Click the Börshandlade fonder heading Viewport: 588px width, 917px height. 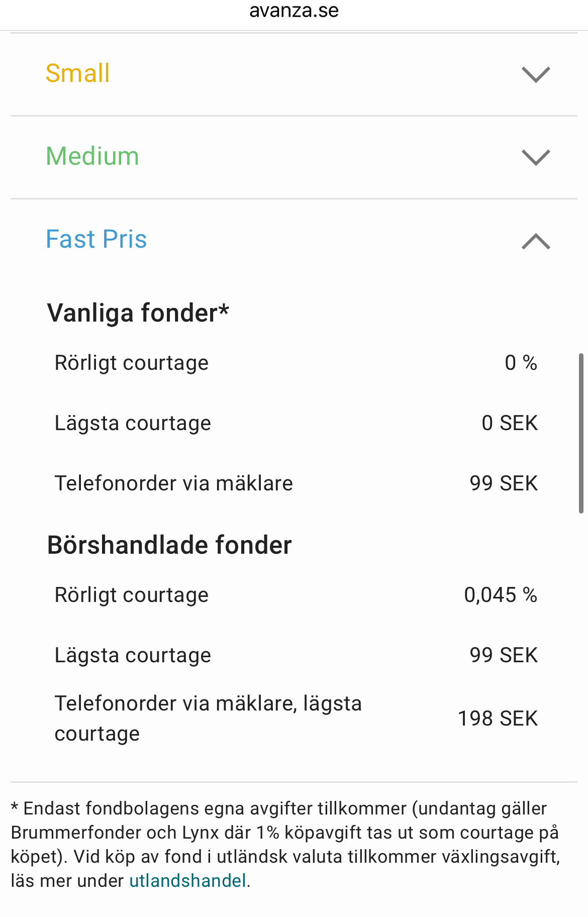coord(169,545)
